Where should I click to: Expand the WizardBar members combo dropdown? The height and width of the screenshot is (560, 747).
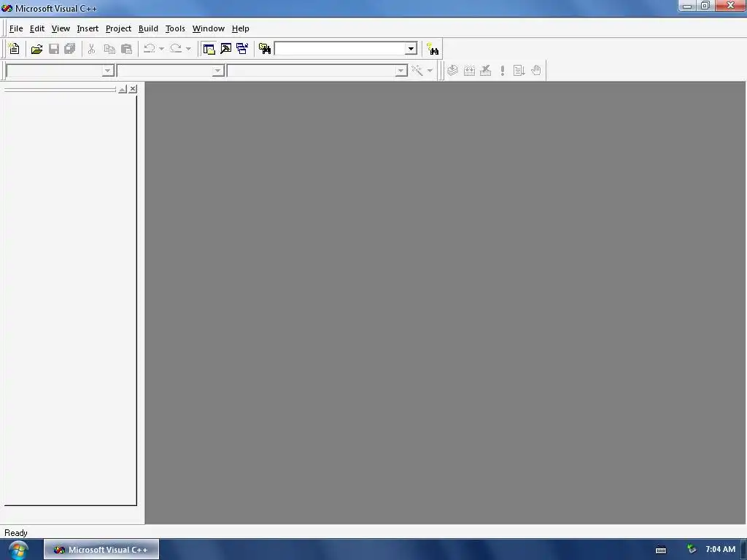pos(401,71)
